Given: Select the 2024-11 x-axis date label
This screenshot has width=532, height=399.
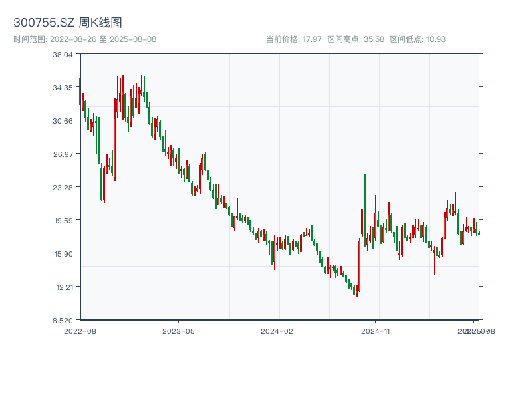Looking at the screenshot, I should click(376, 331).
